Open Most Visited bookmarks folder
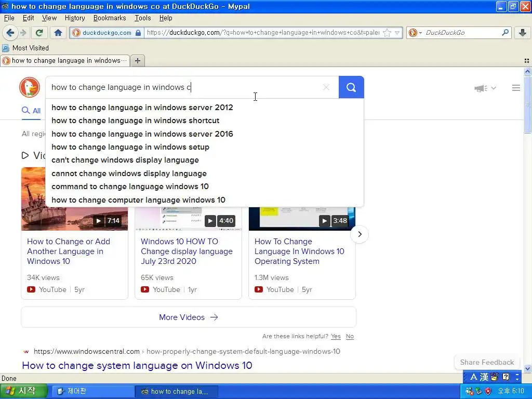 [x=25, y=48]
